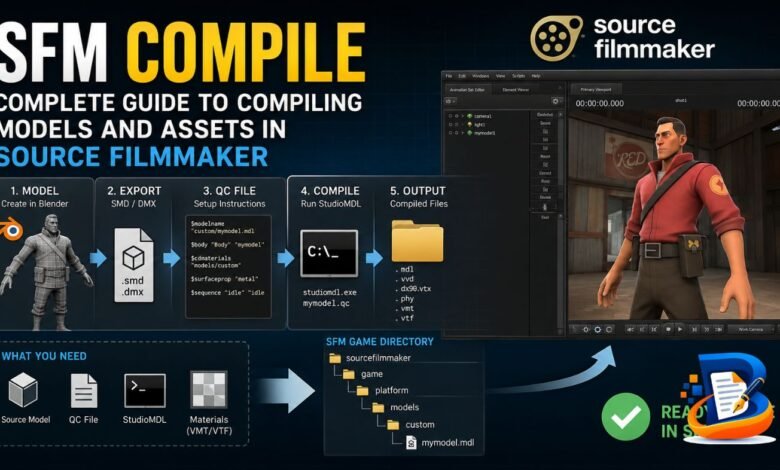The height and width of the screenshot is (470, 780).
Task: Click the QC File document icon
Action: pyautogui.click(x=84, y=390)
